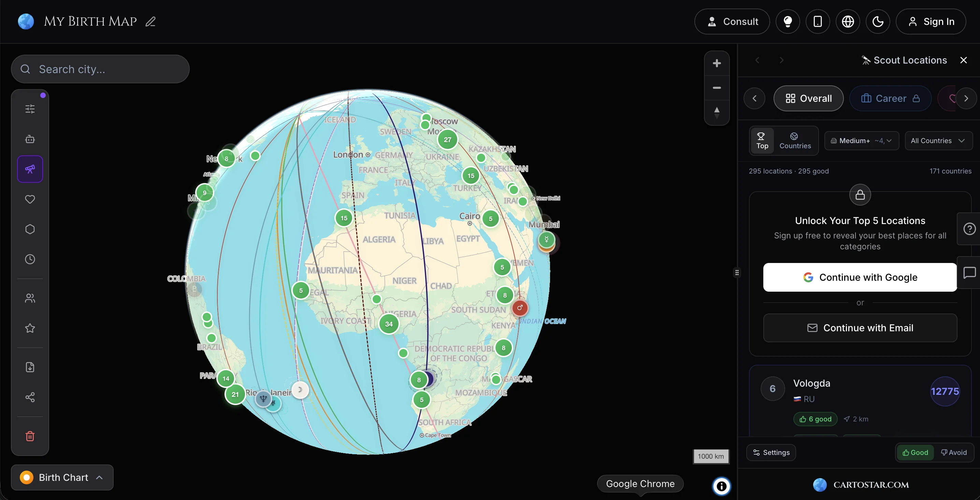The width and height of the screenshot is (980, 500).
Task: Click the 14 cluster marker near Paraguay
Action: 226,378
